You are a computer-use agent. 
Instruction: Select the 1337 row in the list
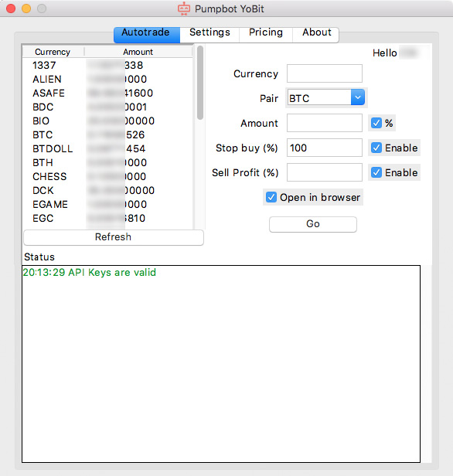tap(107, 65)
